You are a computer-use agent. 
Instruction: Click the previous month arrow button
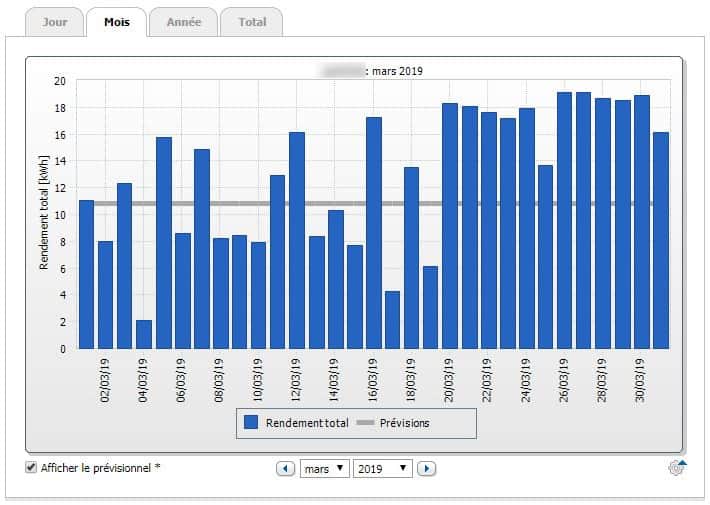286,468
